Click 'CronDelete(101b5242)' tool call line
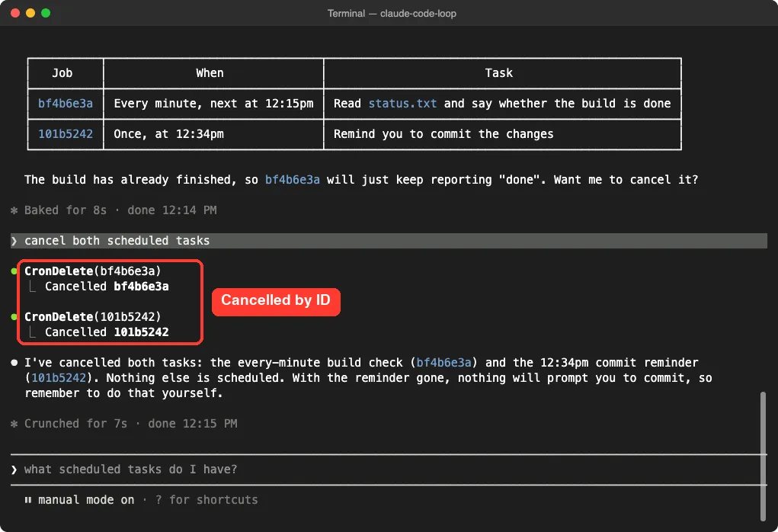Image resolution: width=778 pixels, height=532 pixels. click(x=93, y=316)
